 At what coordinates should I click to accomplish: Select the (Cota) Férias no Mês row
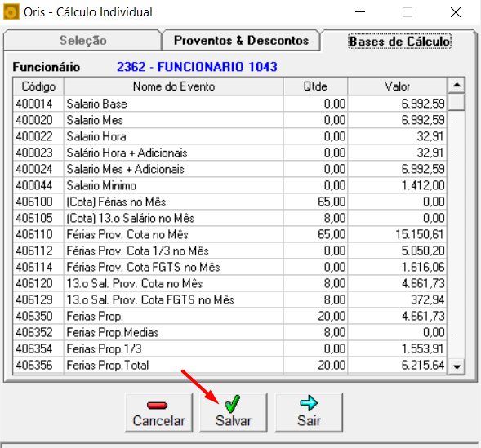(229, 202)
